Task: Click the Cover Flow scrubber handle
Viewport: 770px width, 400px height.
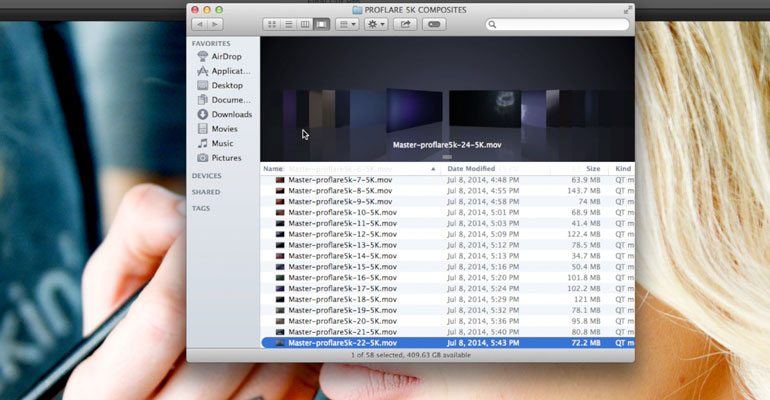Action: pos(447,157)
